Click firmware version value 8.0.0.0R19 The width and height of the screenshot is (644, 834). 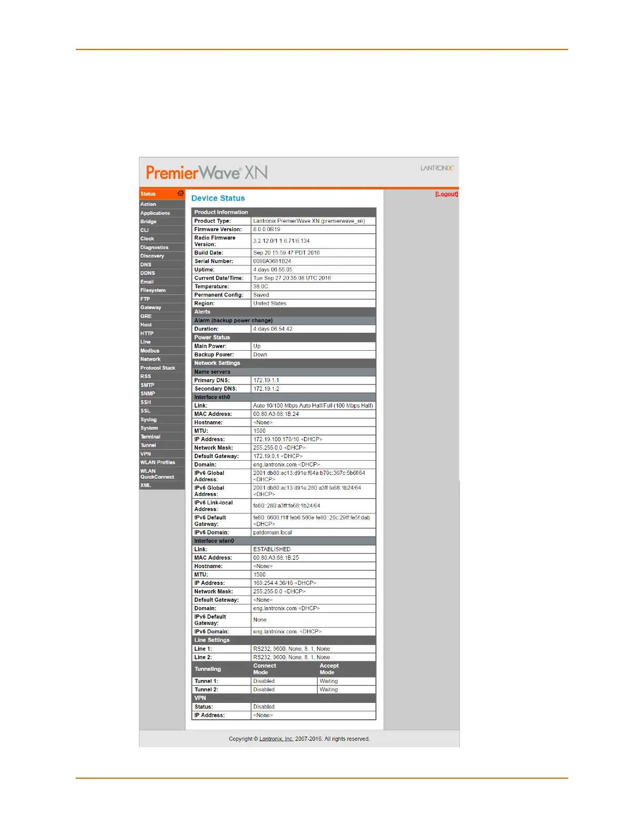coord(267,230)
